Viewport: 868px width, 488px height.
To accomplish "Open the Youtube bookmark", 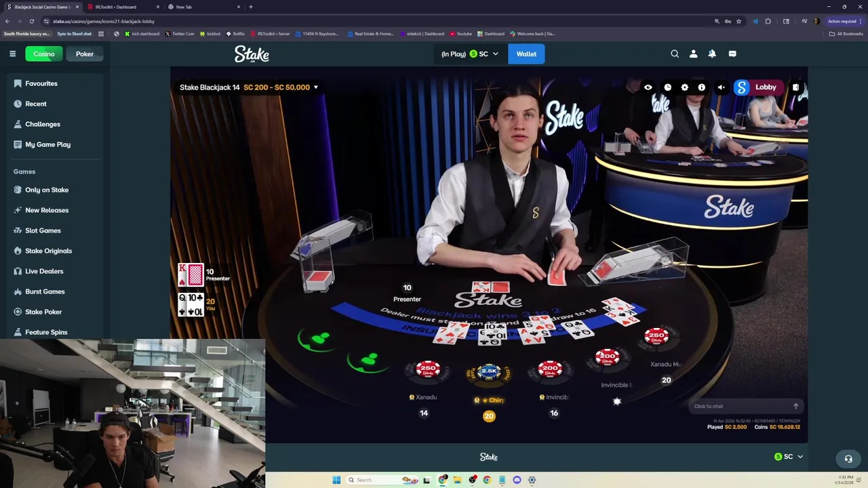I will coord(460,33).
